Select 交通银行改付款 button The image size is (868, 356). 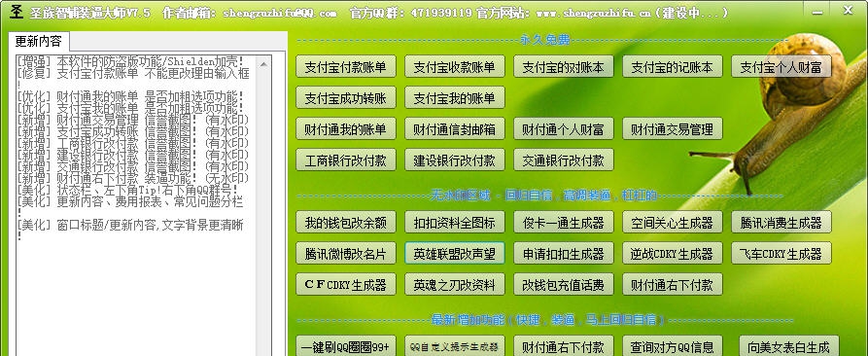(x=564, y=160)
